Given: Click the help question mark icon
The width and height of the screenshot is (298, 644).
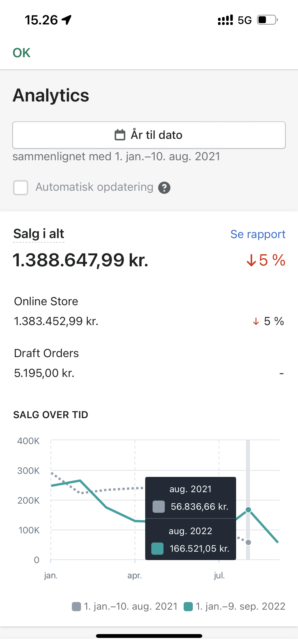Looking at the screenshot, I should (164, 188).
